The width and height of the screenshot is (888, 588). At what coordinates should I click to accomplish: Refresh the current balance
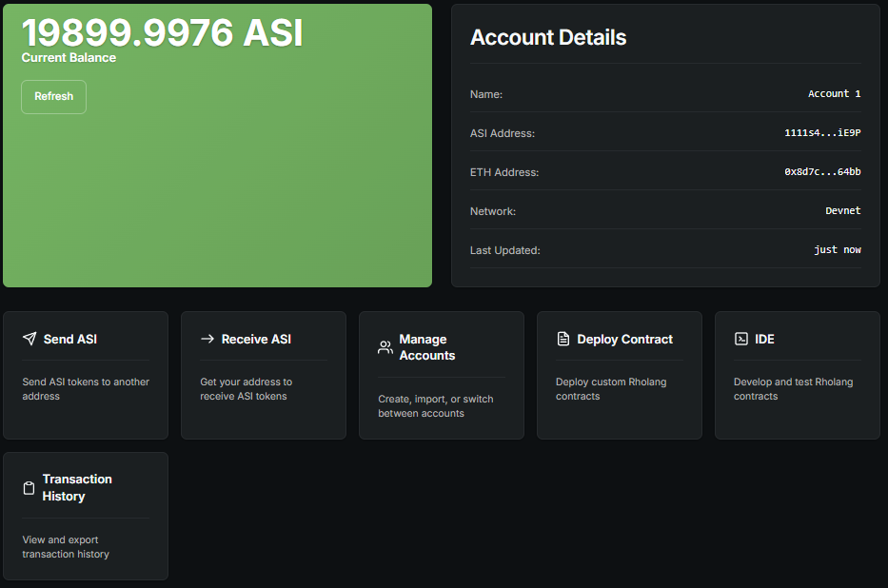pos(53,96)
